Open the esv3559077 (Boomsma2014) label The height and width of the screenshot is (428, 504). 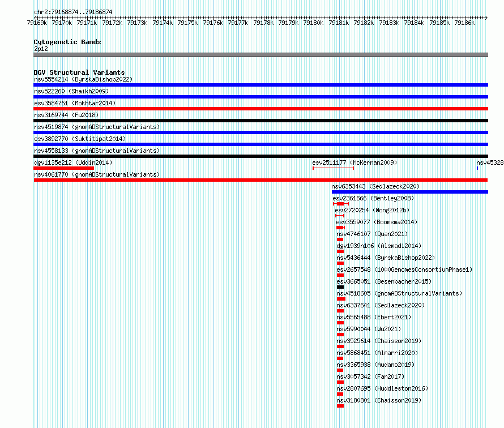tap(377, 222)
